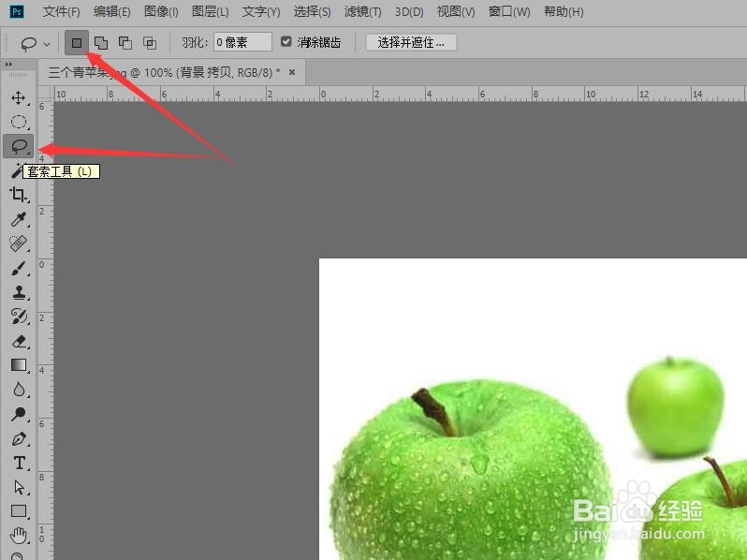Open the 编辑(E) menu

pos(111,11)
